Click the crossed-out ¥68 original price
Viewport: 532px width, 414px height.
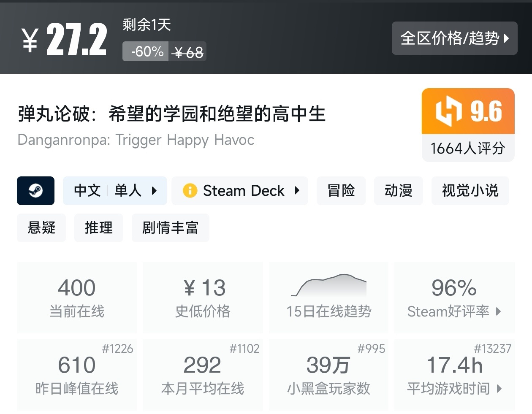(x=188, y=52)
